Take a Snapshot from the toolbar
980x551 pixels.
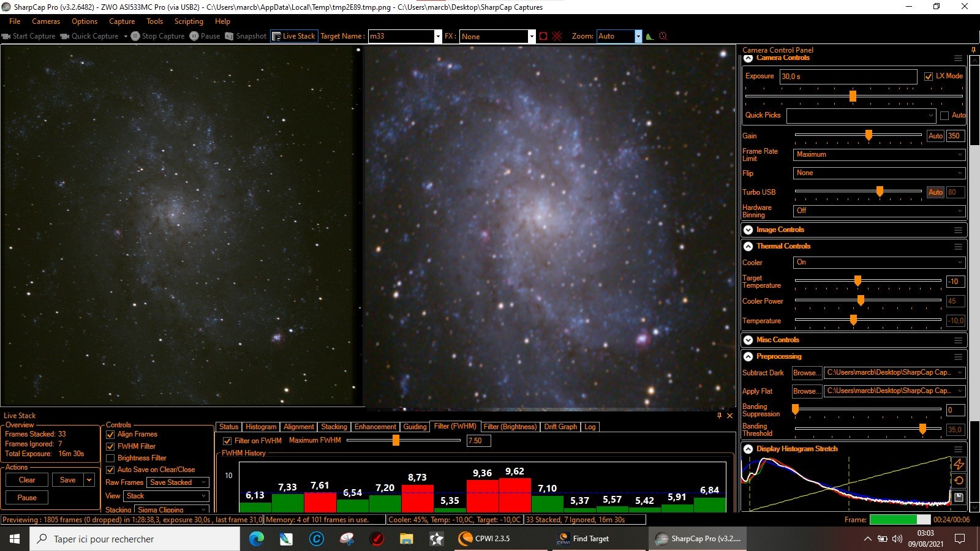[246, 36]
